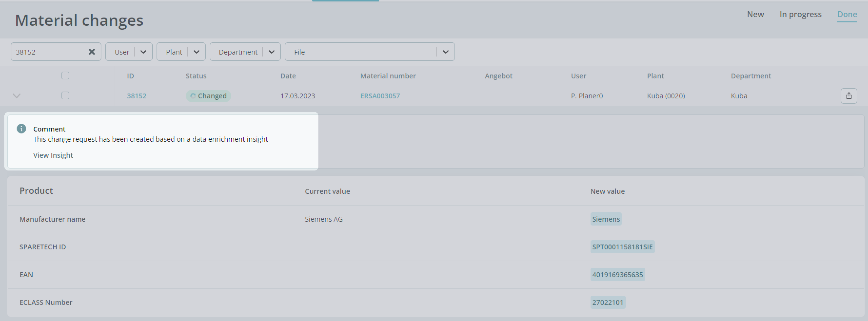Click the Department column header

tap(751, 76)
